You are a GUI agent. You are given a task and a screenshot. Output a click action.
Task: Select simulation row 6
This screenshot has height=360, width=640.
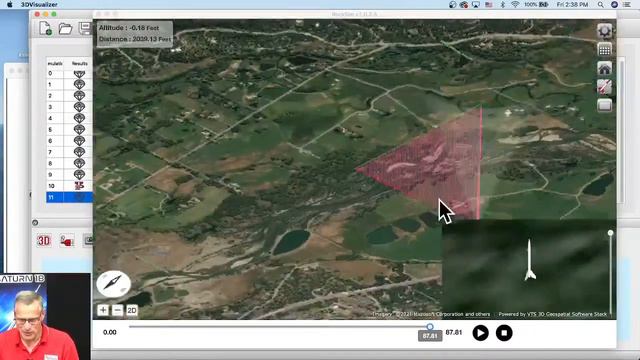tap(69, 141)
